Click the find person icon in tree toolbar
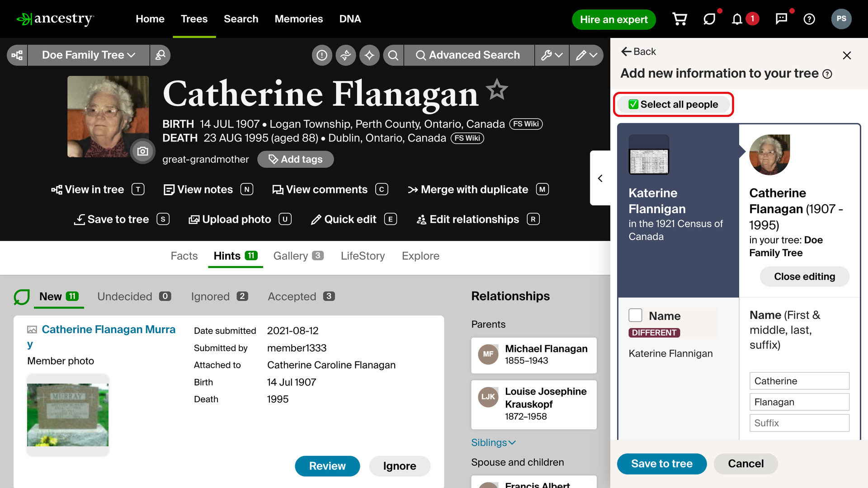This screenshot has height=488, width=868. tap(160, 55)
